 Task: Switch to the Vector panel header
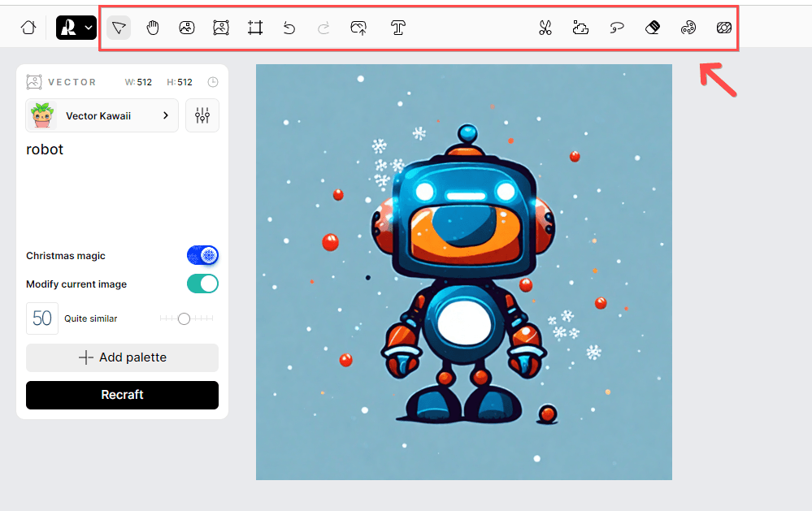[x=62, y=81]
